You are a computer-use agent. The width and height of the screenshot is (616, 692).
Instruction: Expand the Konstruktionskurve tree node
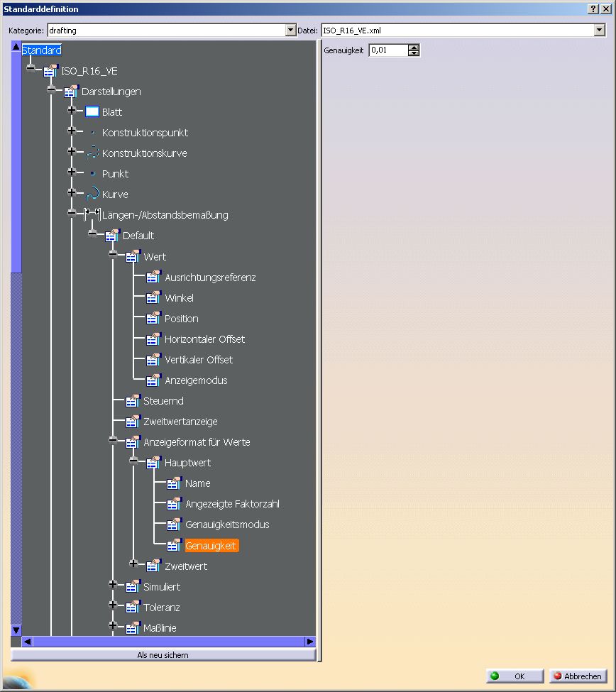click(x=72, y=151)
